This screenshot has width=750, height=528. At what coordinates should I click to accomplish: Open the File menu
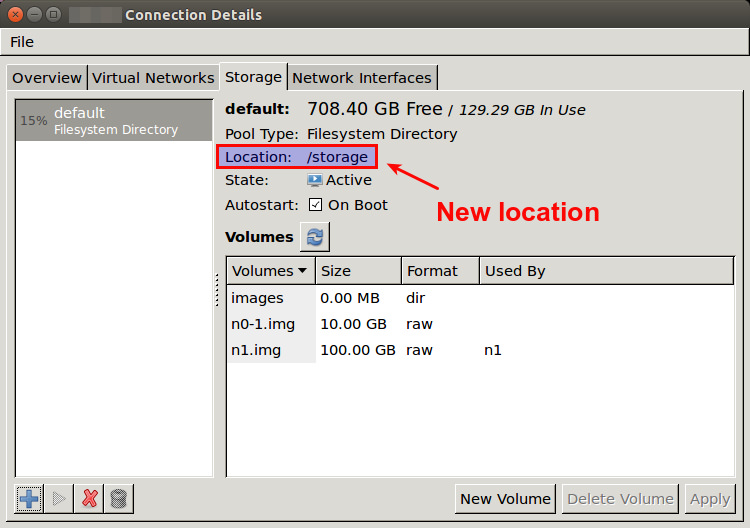(22, 42)
